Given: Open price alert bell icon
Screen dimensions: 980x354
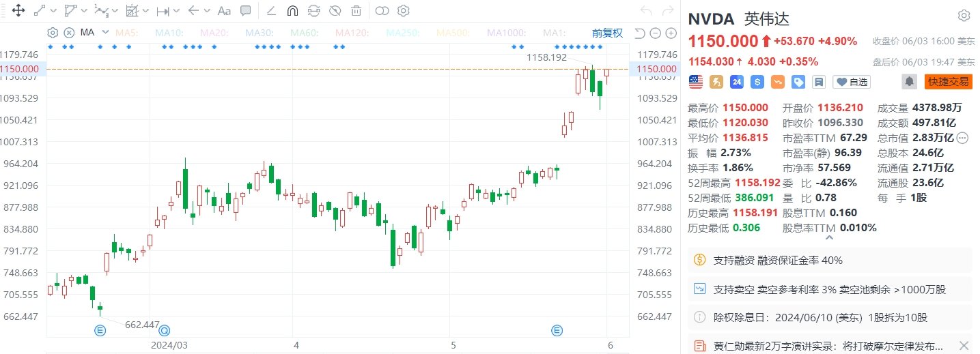Looking at the screenshot, I should click(x=909, y=82).
